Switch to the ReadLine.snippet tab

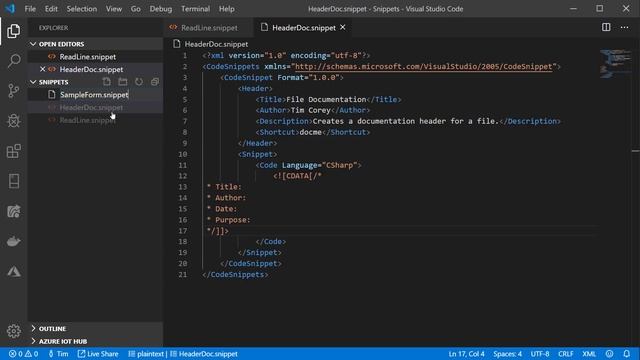(209, 27)
